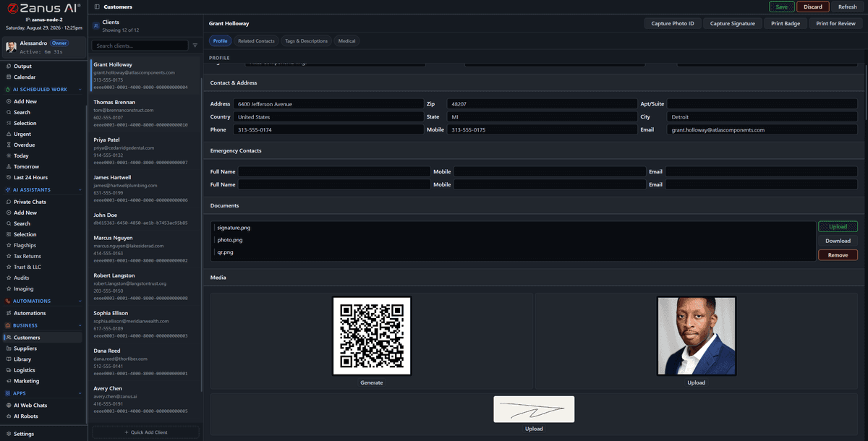Click Quick Add Client
The width and height of the screenshot is (868, 441).
(145, 432)
